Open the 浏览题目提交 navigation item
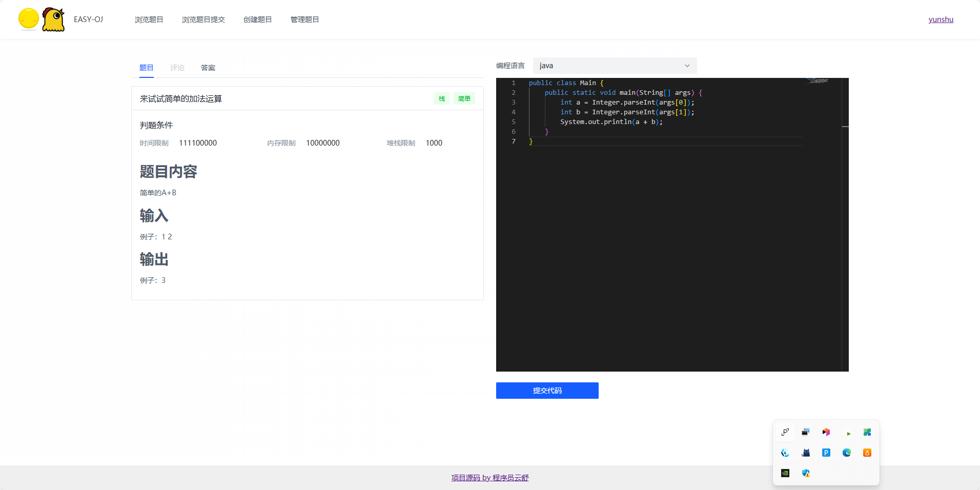The image size is (980, 490). [x=203, y=19]
